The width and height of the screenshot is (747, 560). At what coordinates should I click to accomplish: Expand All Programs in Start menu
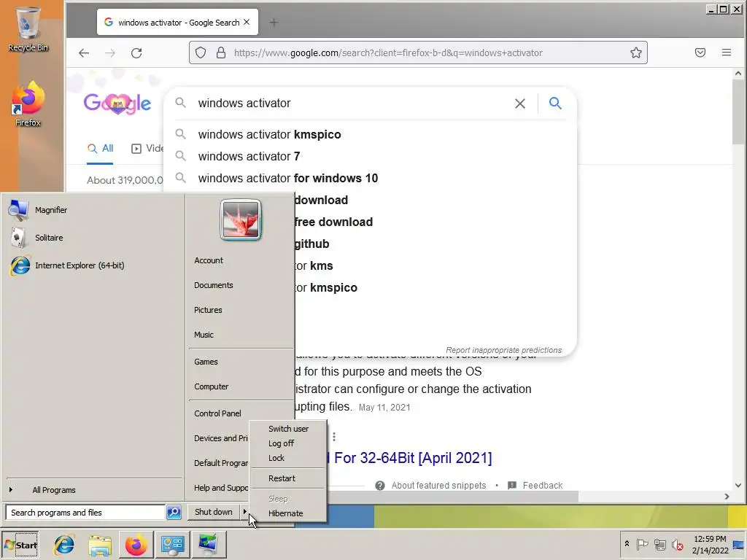pos(94,490)
